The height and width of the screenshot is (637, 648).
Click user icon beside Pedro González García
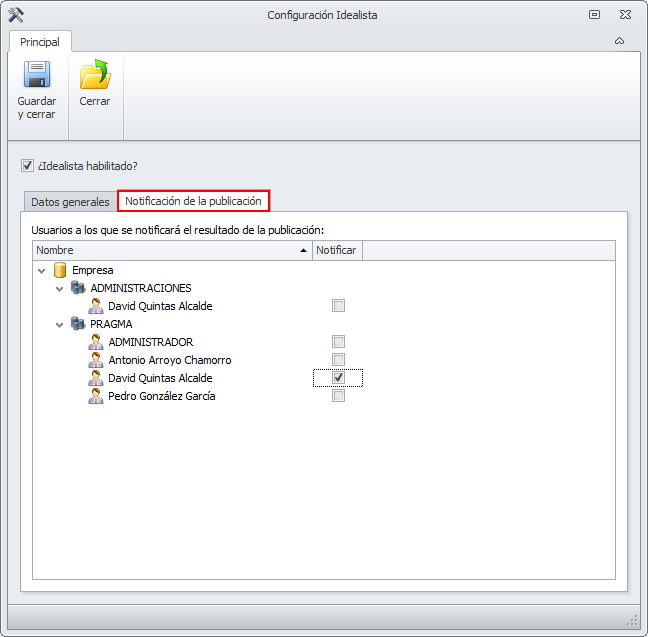(95, 396)
